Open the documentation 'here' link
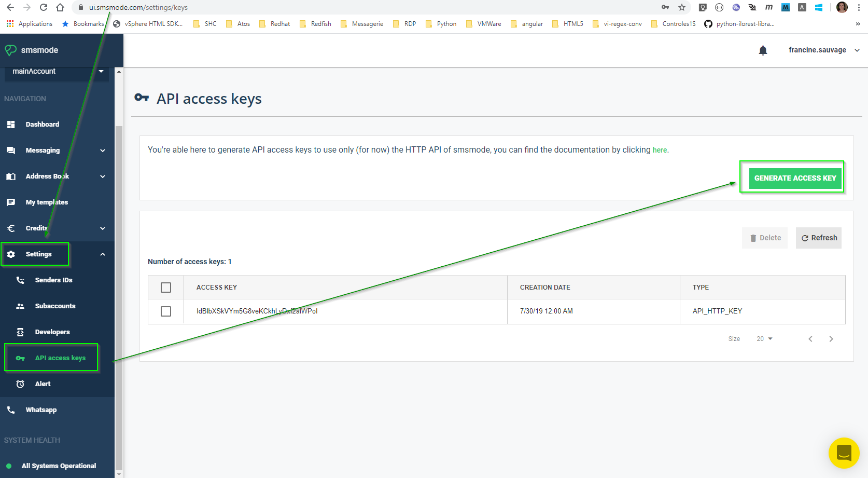Screen dimensions: 868x478 click(660, 150)
